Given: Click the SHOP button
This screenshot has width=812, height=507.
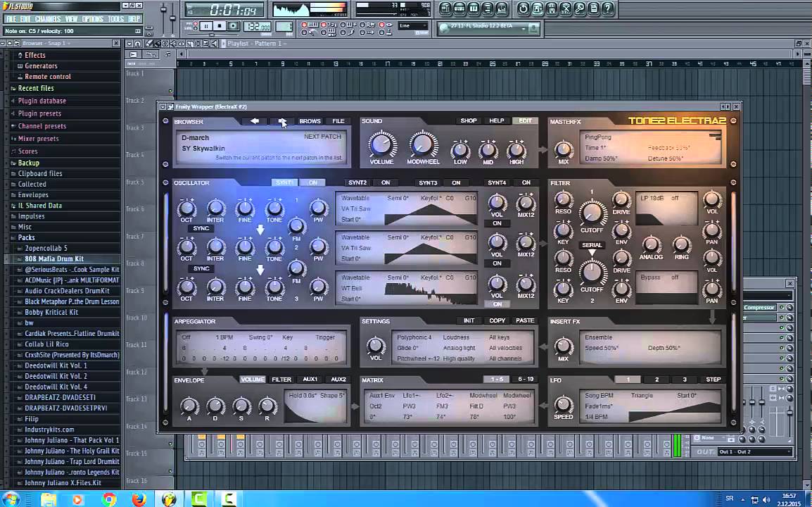Looking at the screenshot, I should (468, 120).
